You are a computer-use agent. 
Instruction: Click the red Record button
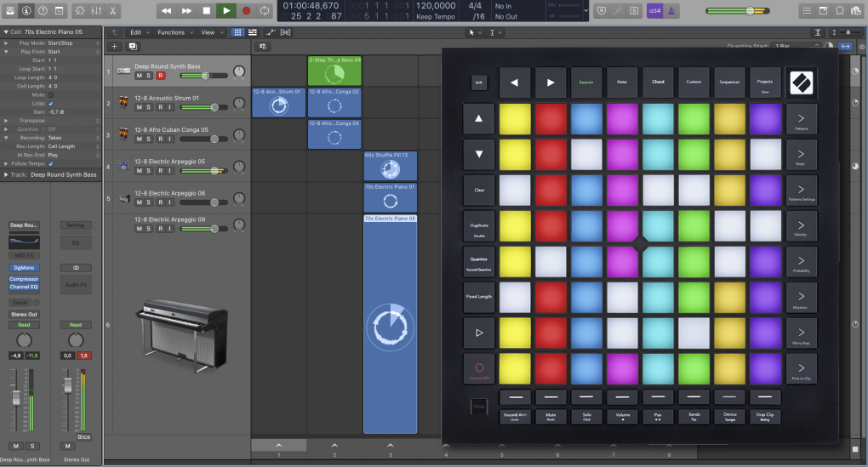tap(246, 10)
